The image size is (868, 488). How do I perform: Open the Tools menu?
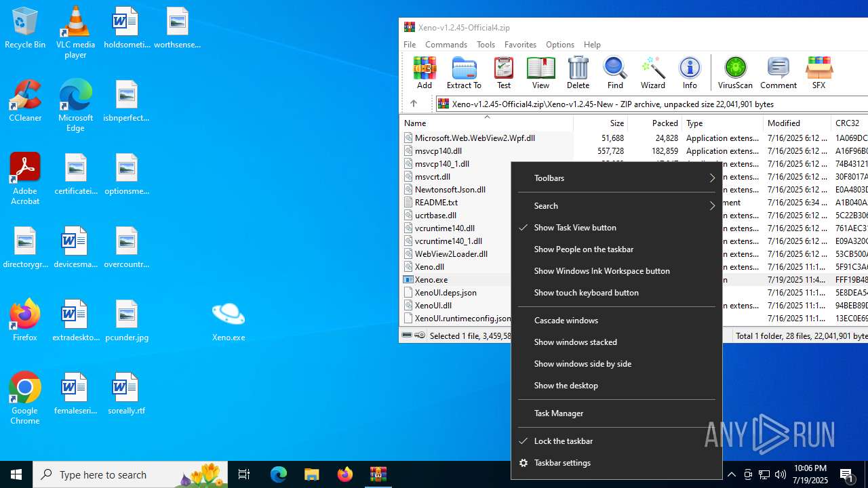[486, 44]
